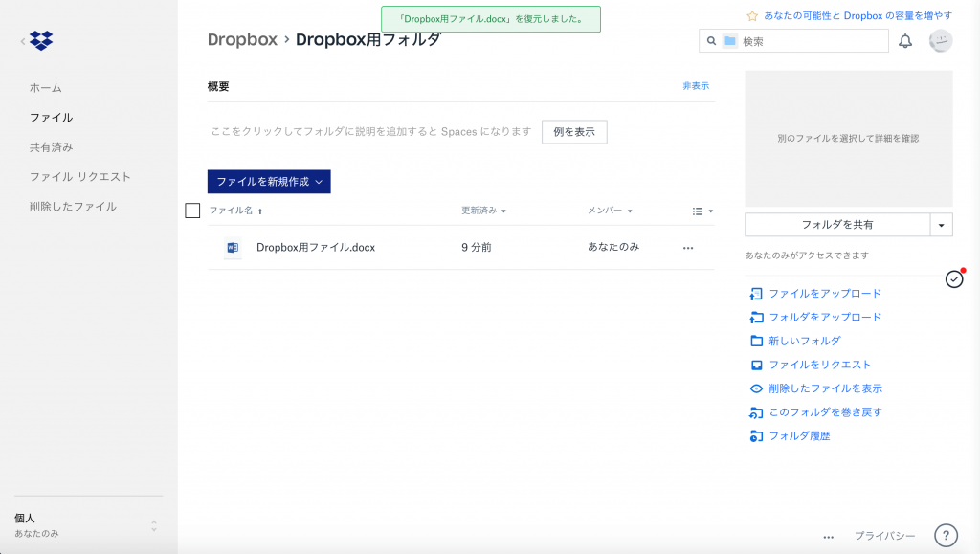Click the あなたのみ members cell
The height and width of the screenshot is (554, 980).
pos(613,247)
